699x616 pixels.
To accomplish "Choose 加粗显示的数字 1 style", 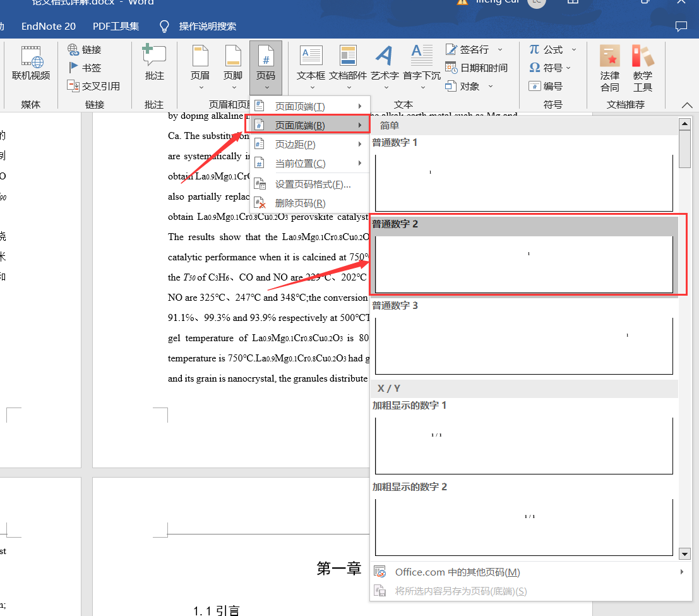I will tap(524, 438).
